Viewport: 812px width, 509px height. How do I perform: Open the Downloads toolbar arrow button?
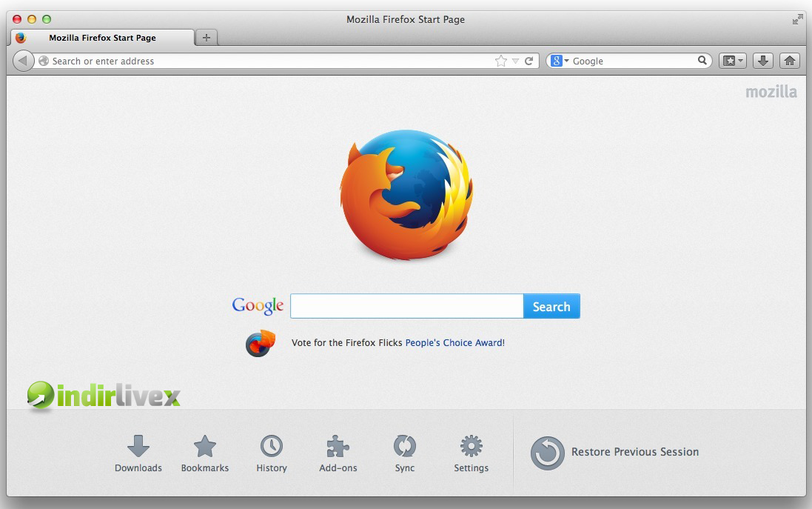(763, 61)
